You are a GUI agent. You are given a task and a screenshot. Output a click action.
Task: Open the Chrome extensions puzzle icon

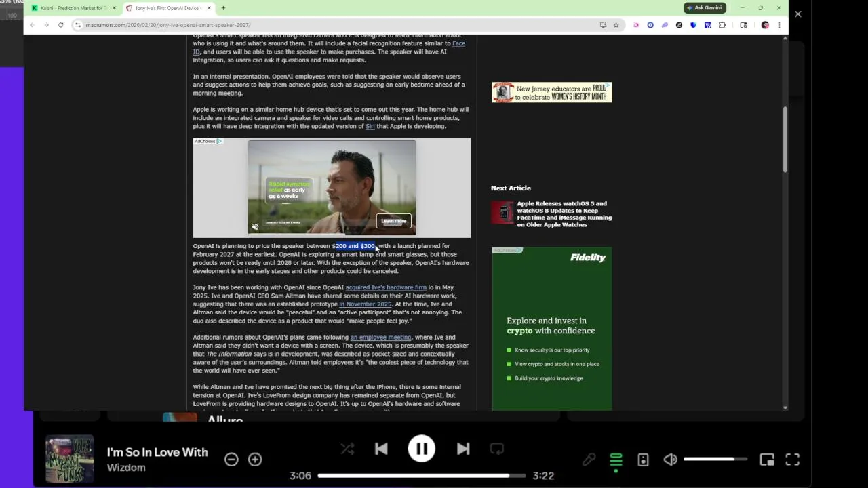tap(722, 25)
